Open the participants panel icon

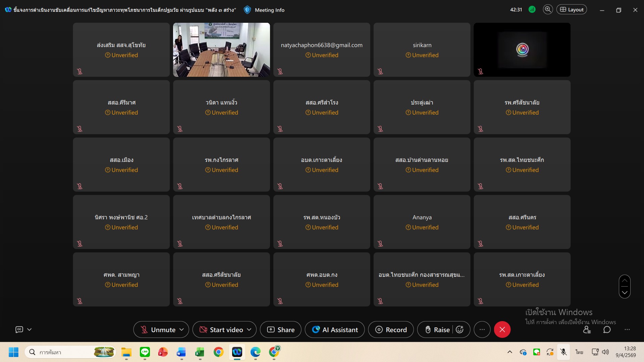pos(587,330)
